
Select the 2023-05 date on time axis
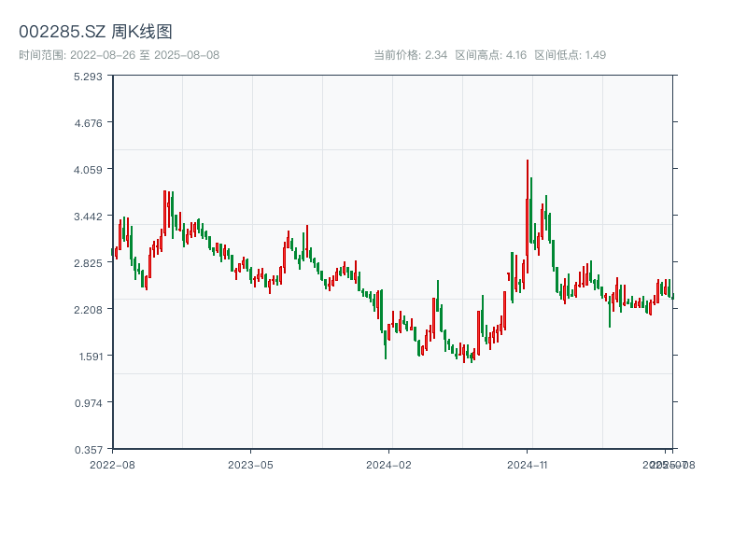click(x=250, y=464)
